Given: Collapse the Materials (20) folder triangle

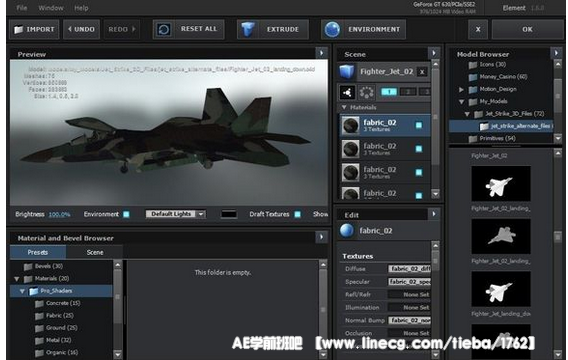Looking at the screenshot, I should [17, 279].
